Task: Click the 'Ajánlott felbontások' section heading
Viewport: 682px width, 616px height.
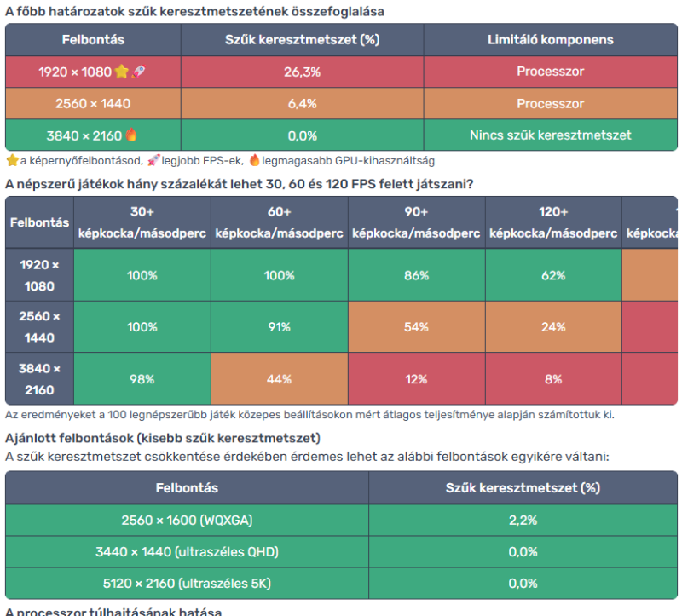Action: click(x=162, y=438)
